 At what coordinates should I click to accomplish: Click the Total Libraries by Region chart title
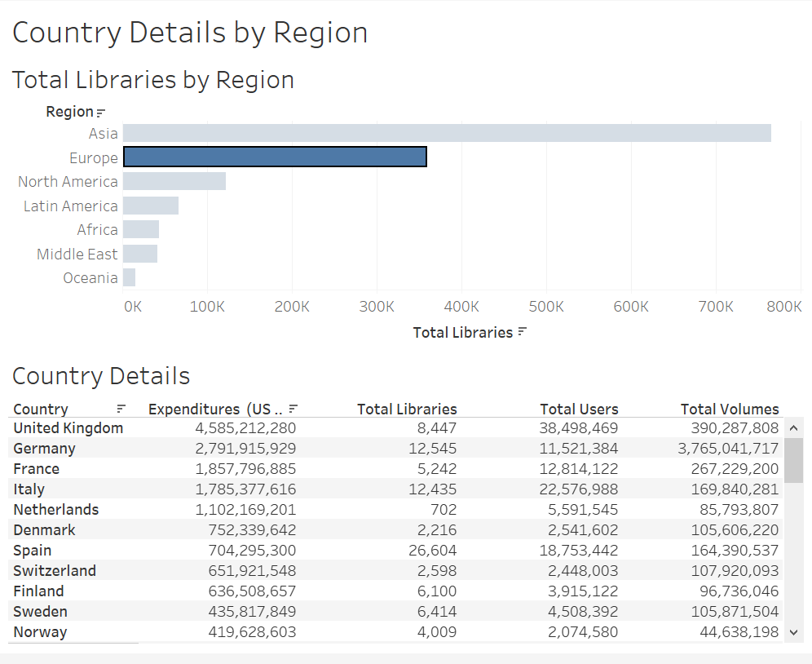(x=152, y=79)
